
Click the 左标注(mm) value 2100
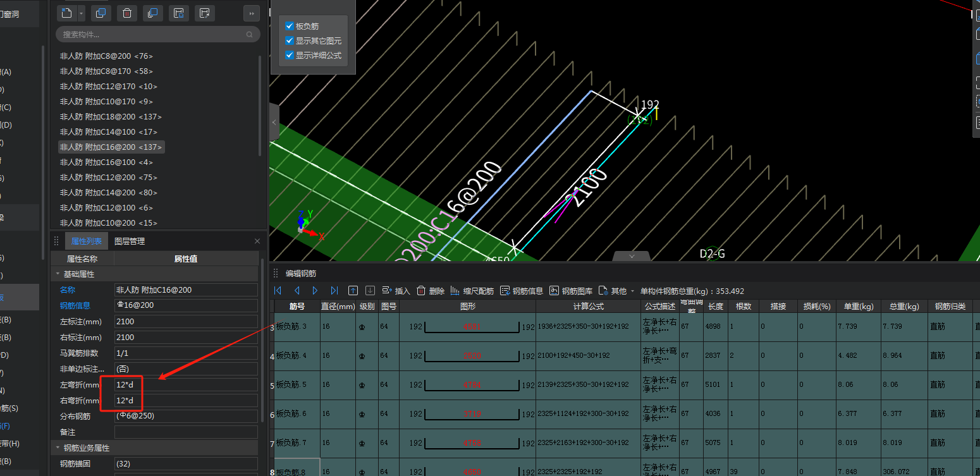[186, 321]
